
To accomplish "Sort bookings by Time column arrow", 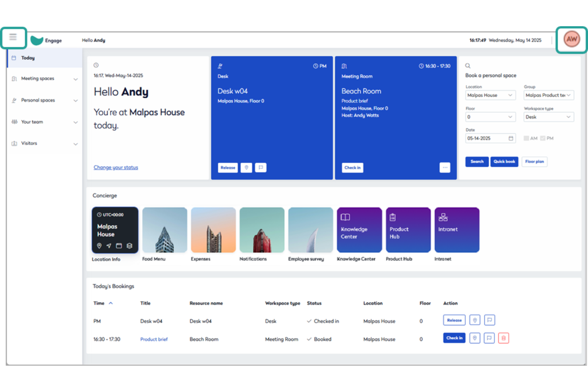I will [111, 303].
